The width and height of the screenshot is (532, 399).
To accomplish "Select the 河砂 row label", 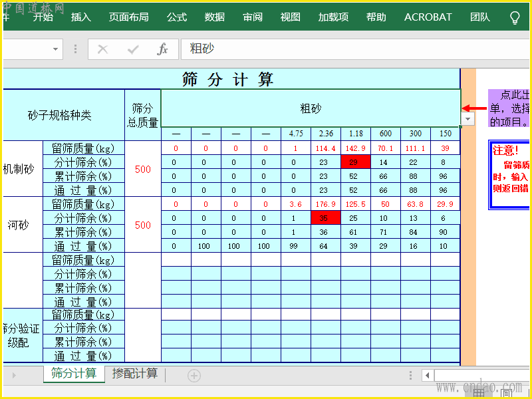I will (23, 225).
